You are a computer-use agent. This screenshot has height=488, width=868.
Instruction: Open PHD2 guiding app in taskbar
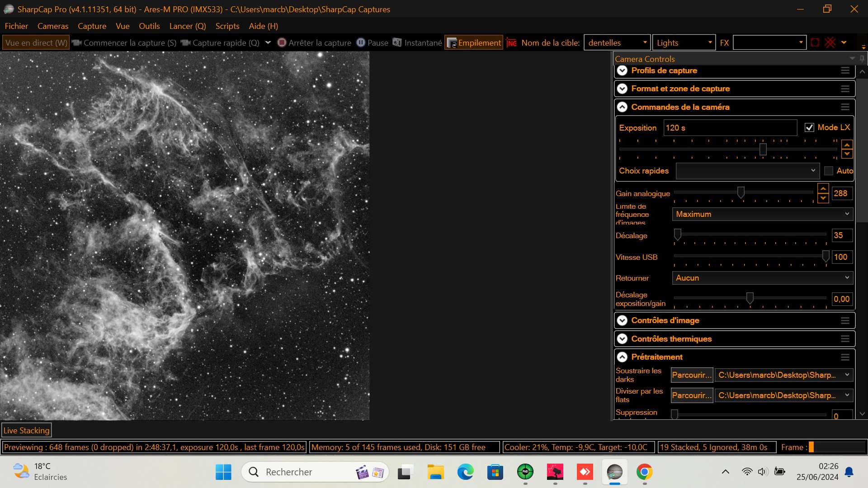pyautogui.click(x=525, y=472)
